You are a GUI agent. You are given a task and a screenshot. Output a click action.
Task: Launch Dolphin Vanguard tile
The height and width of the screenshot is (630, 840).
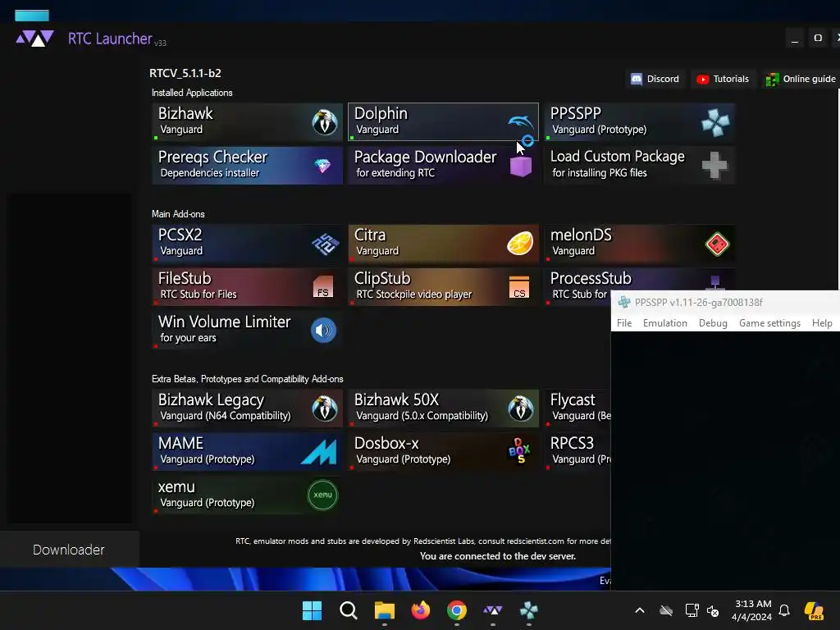coord(443,121)
